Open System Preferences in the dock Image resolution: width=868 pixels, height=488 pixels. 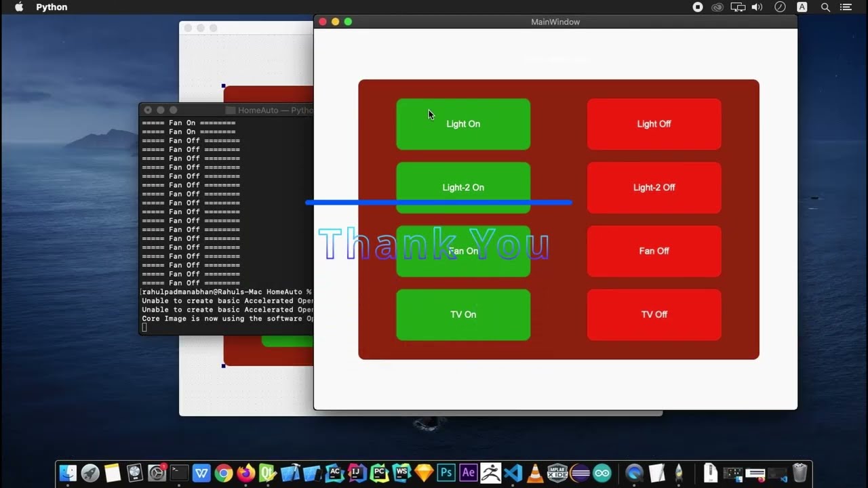coord(157,472)
